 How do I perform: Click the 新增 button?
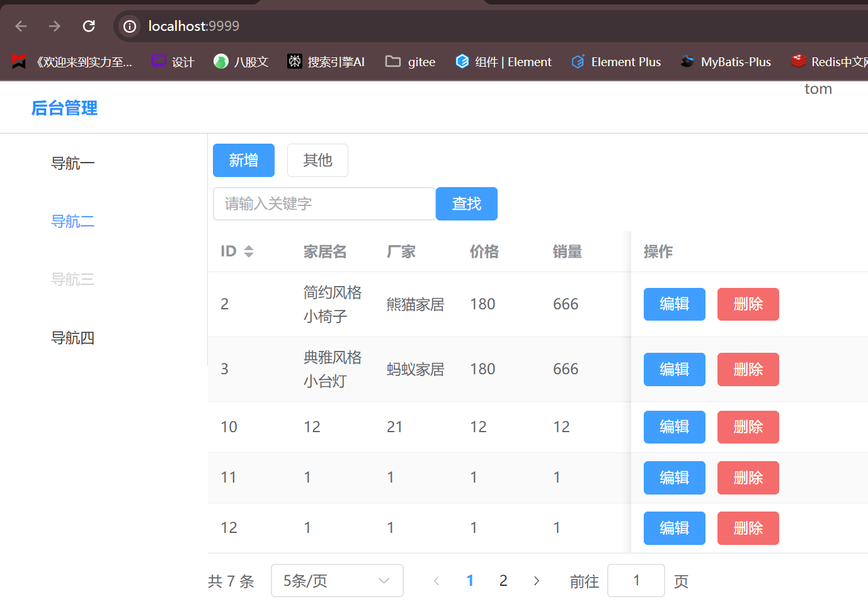(244, 161)
